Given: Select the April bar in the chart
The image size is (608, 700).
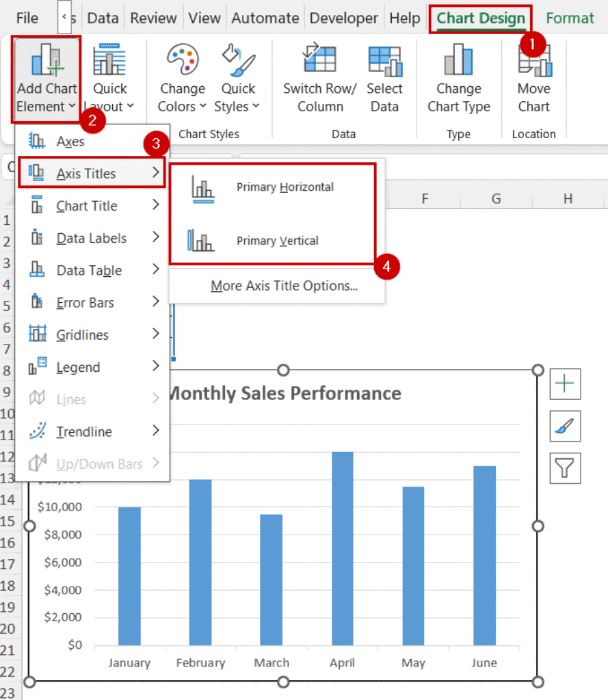Looking at the screenshot, I should coord(342,548).
